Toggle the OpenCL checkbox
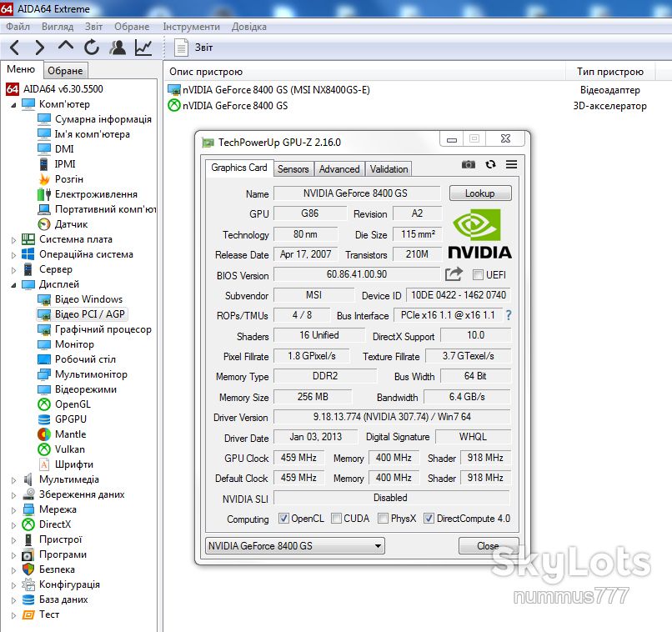 [283, 519]
